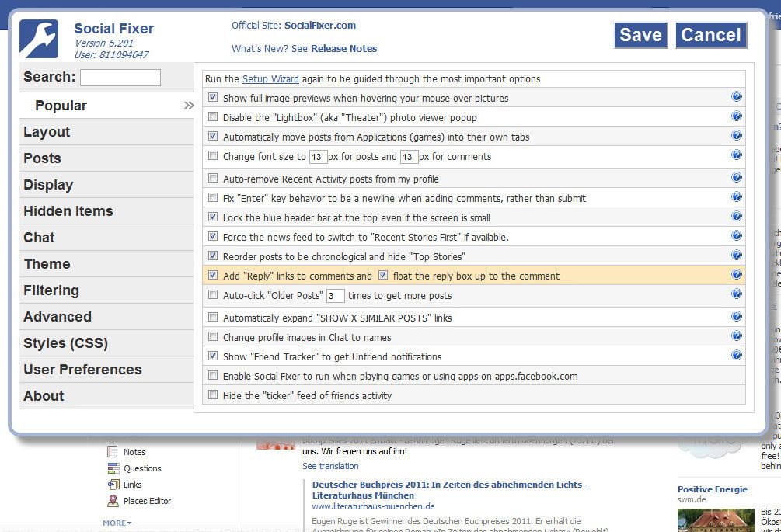This screenshot has height=532, width=781.
Task: Expand the MORE list in the left sidebar
Action: coord(117,522)
